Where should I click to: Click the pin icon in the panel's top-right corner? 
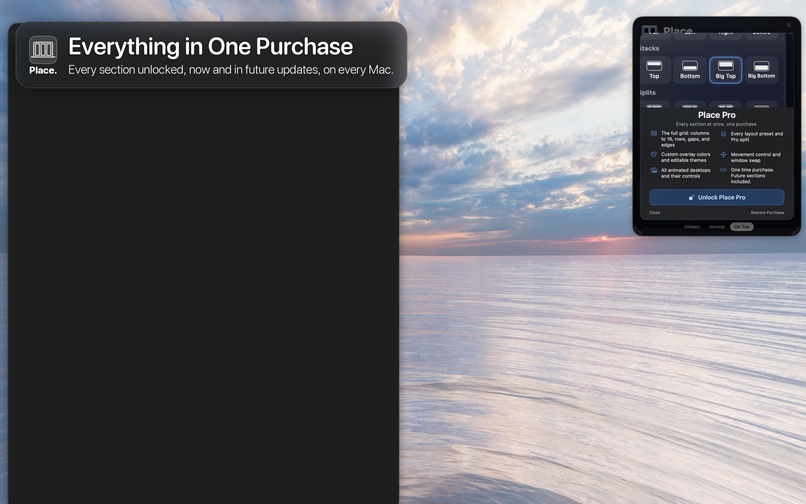[x=788, y=24]
